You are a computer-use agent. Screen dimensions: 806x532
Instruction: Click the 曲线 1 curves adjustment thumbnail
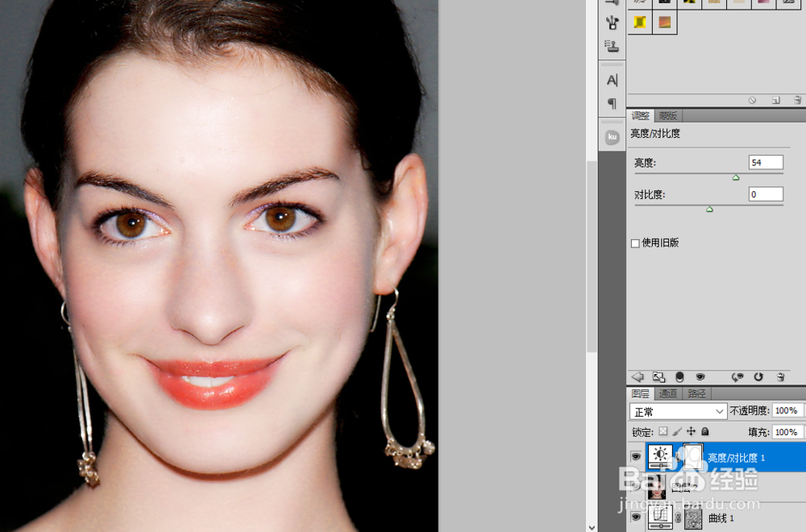pos(660,517)
